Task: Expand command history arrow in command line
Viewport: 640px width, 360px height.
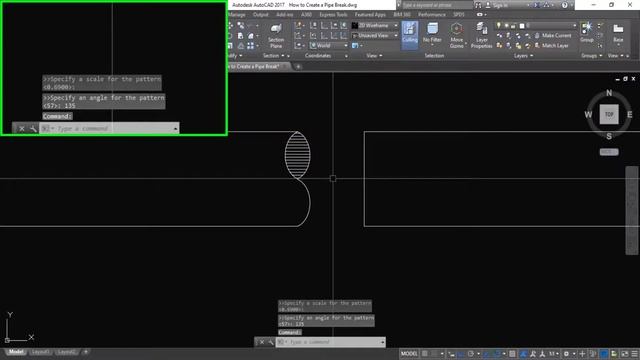Action: click(382, 342)
